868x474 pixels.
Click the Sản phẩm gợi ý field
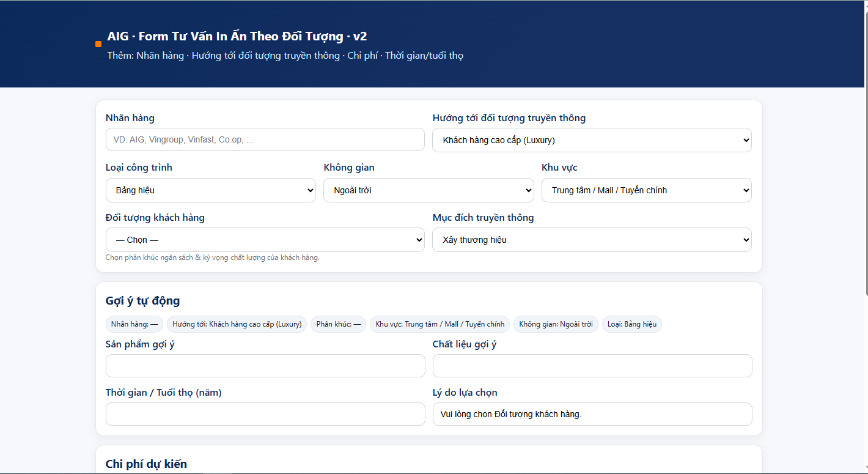click(x=265, y=366)
